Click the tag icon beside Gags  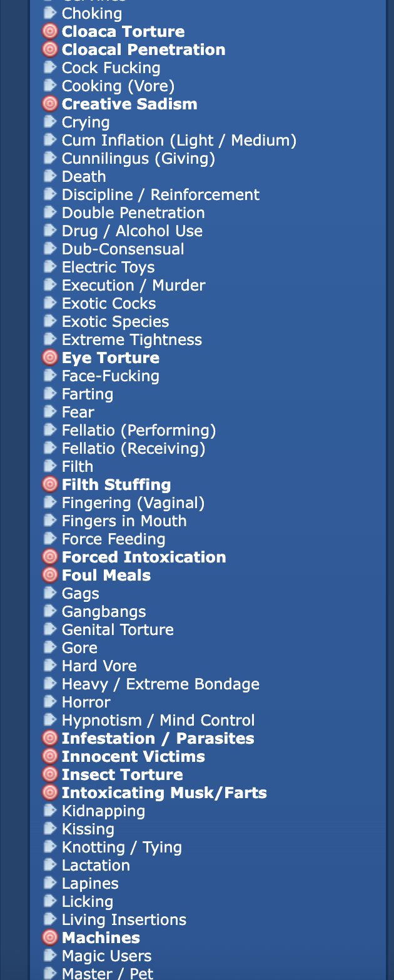50,593
